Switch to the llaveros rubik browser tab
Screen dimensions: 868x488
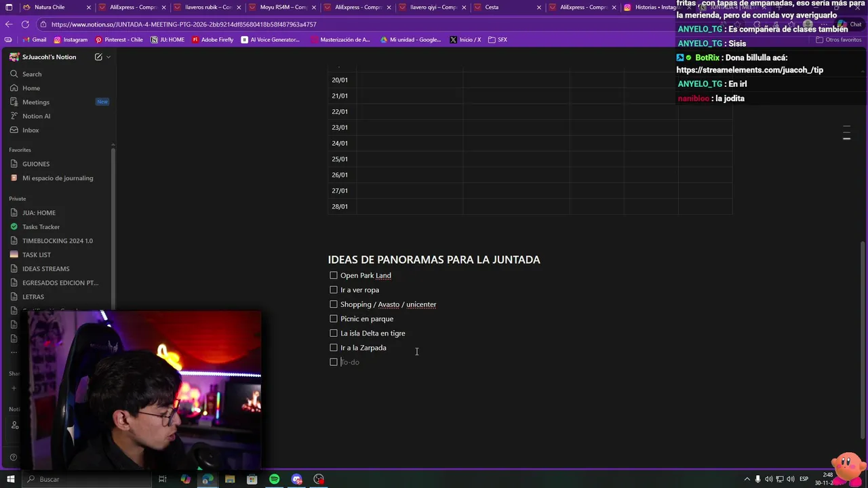(x=207, y=7)
